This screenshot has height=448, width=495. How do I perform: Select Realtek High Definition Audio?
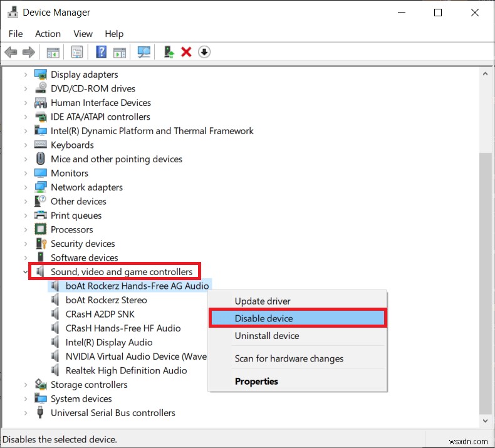point(127,370)
